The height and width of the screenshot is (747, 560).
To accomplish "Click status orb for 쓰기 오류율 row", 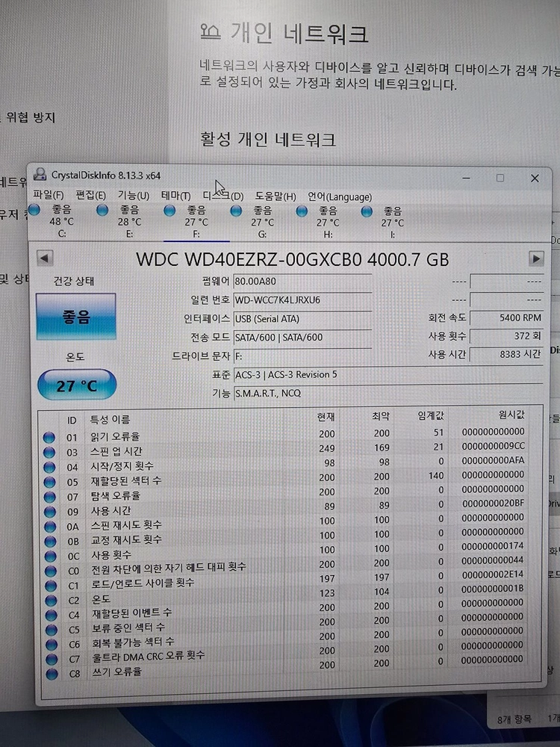I will pyautogui.click(x=52, y=674).
